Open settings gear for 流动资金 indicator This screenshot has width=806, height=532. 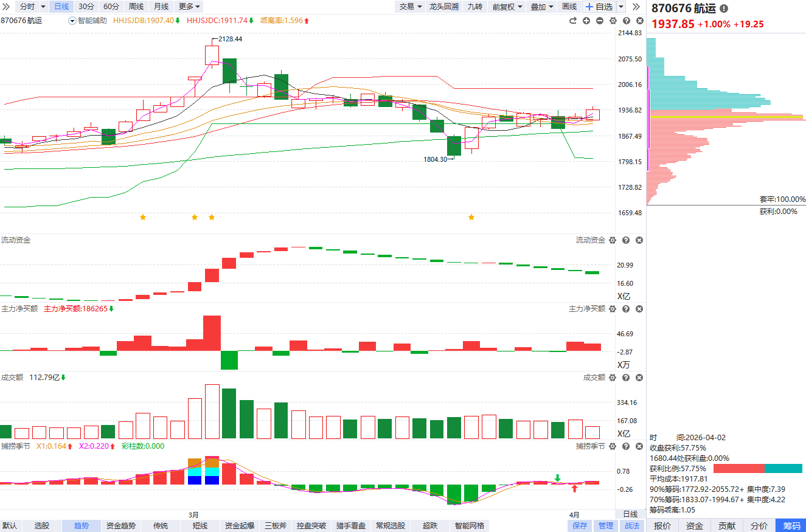tap(613, 241)
